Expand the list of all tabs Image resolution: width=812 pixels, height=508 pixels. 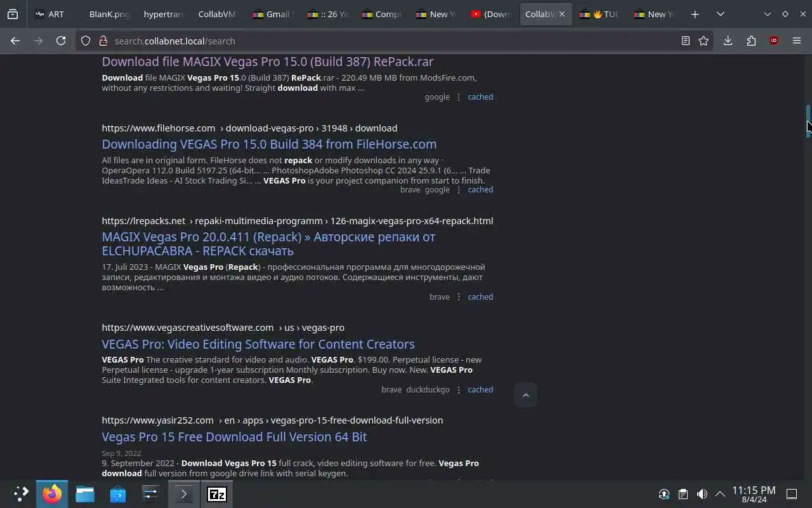click(x=721, y=14)
